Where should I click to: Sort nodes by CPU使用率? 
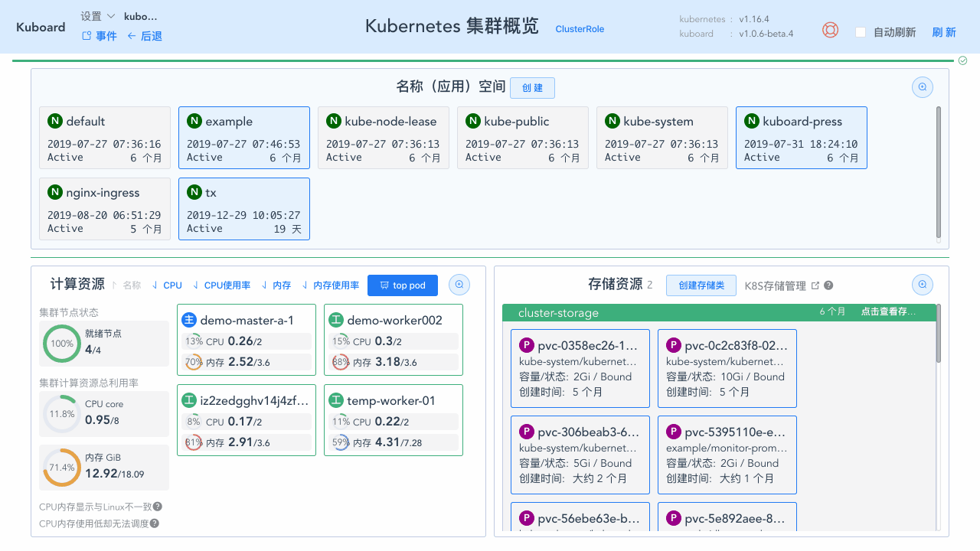tap(221, 285)
